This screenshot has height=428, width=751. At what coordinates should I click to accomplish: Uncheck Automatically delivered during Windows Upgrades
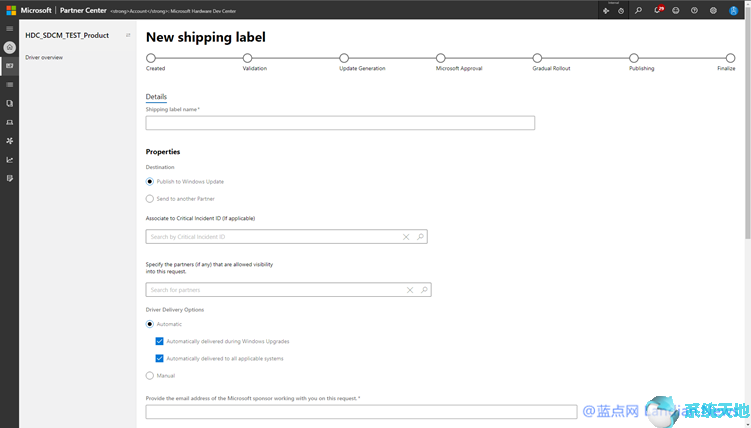[159, 341]
